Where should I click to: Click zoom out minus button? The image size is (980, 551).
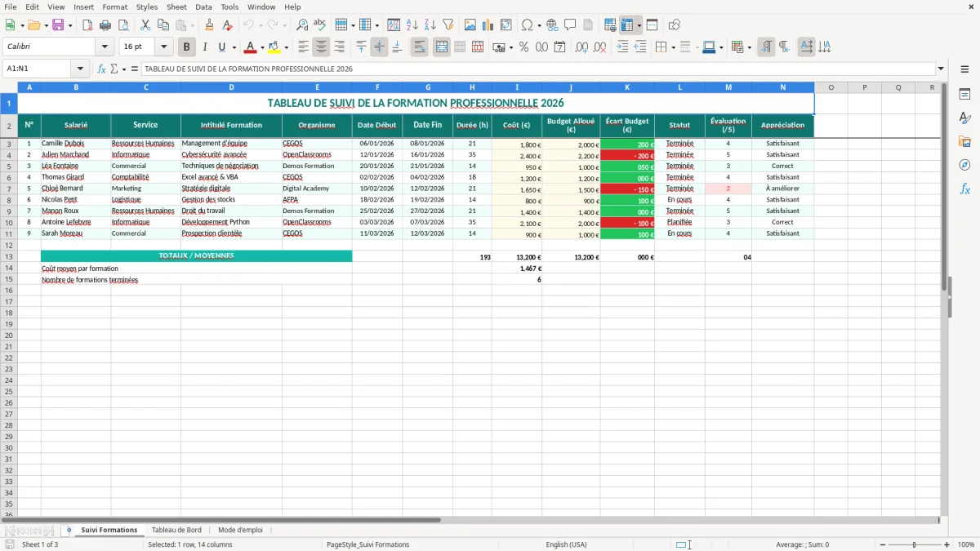click(883, 544)
